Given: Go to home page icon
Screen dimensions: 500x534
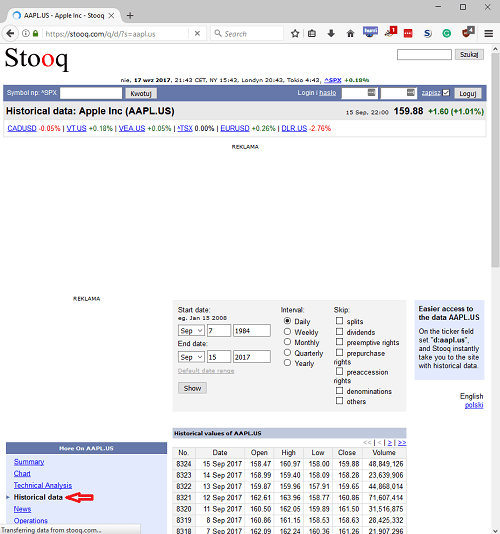Looking at the screenshot, I should [350, 33].
